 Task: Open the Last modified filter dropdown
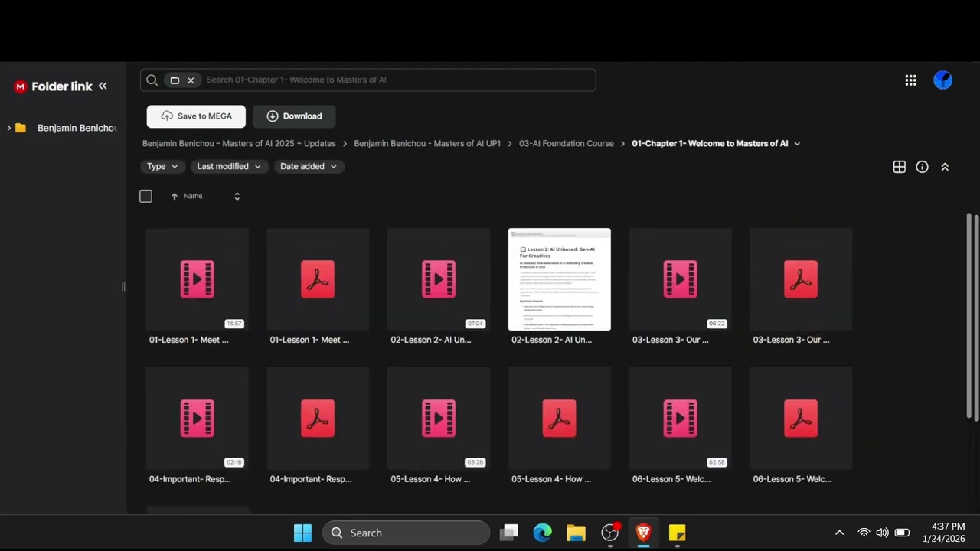pyautogui.click(x=229, y=167)
